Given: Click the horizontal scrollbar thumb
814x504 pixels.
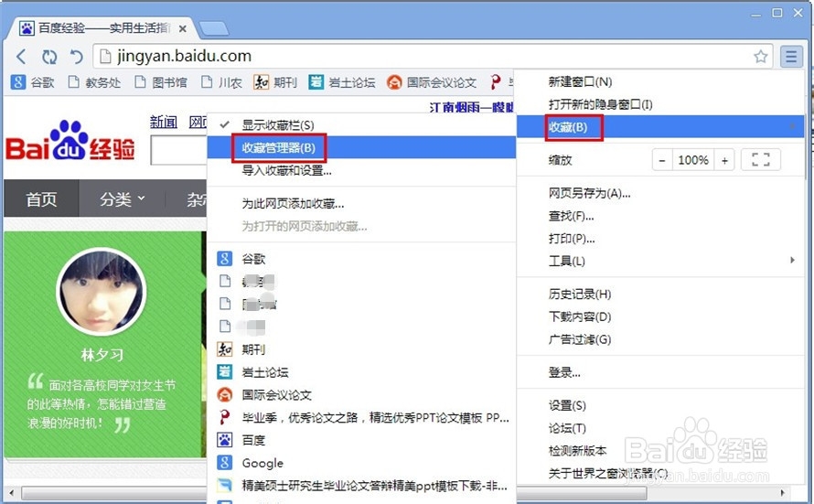Looking at the screenshot, I should pos(334,493).
